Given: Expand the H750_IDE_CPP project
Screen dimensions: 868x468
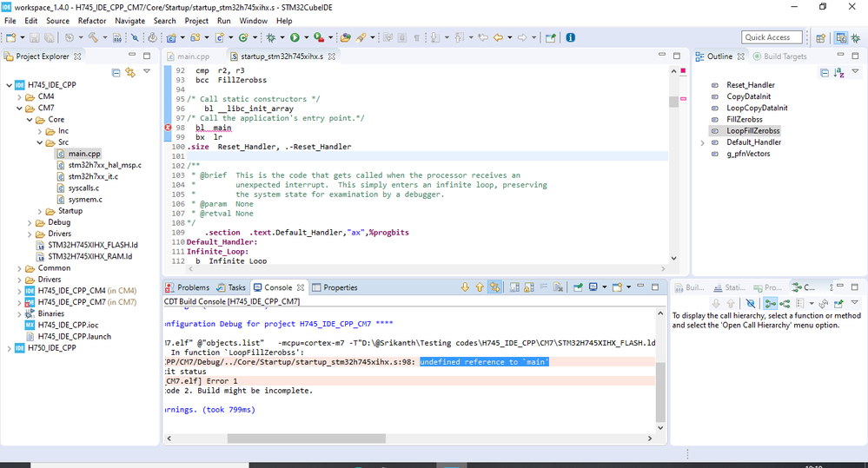Looking at the screenshot, I should [x=9, y=348].
